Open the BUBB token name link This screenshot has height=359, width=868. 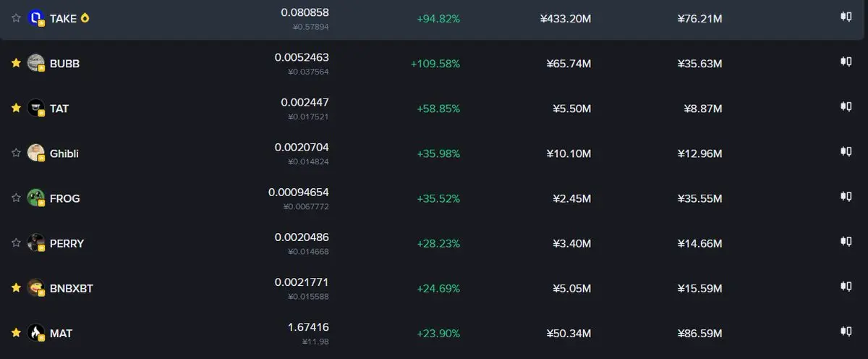point(64,64)
